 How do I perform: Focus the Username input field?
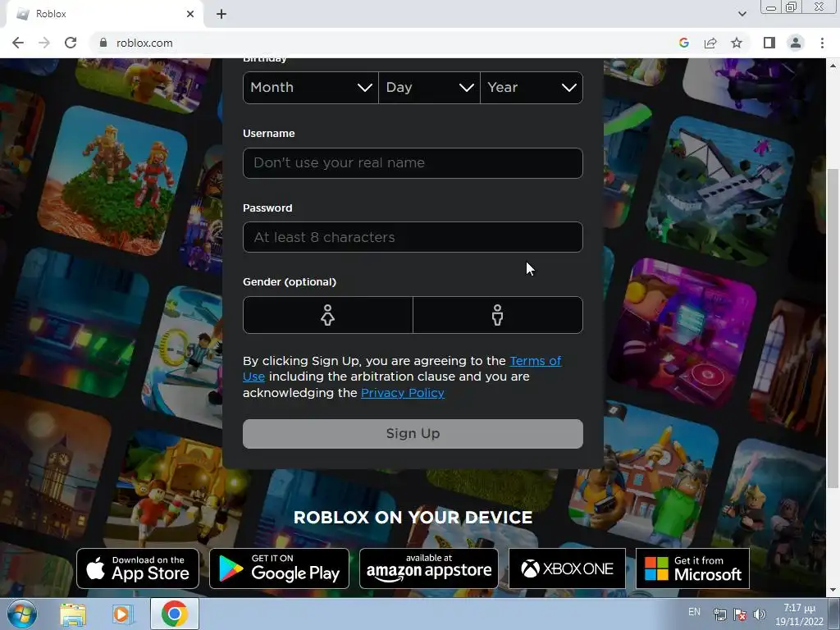(x=413, y=163)
